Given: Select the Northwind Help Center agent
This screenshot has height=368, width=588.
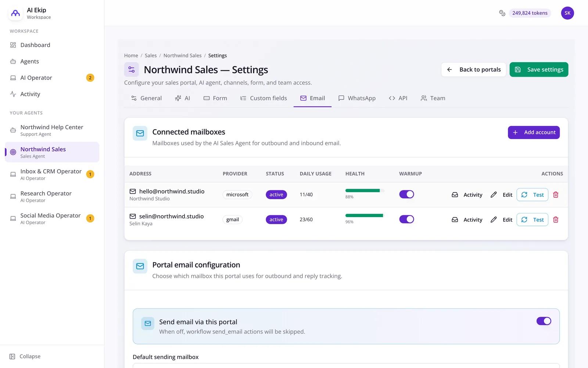Looking at the screenshot, I should (x=52, y=130).
